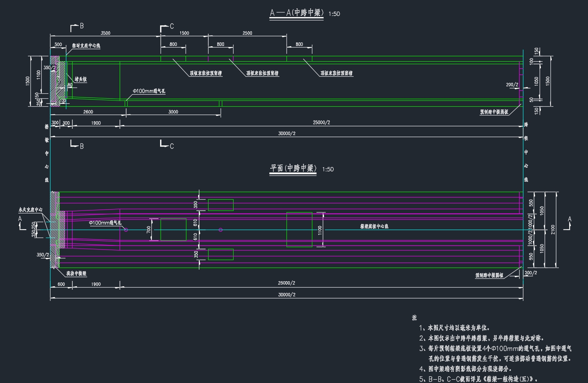Select the A—A(中跨中梁) section title

point(297,13)
